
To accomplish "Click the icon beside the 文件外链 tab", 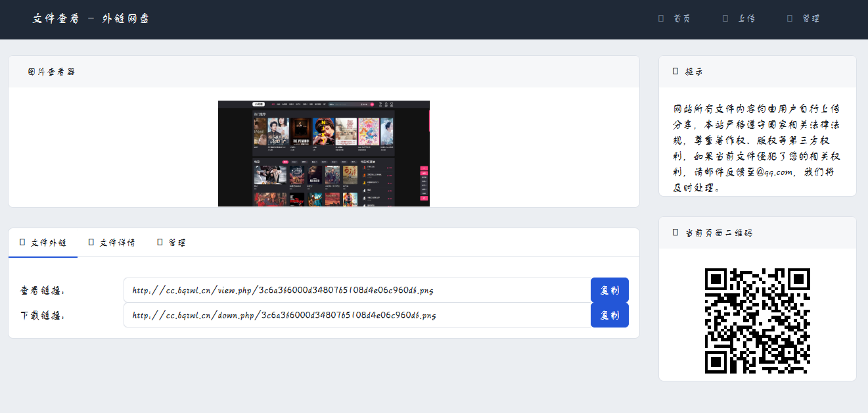I will click(x=22, y=242).
